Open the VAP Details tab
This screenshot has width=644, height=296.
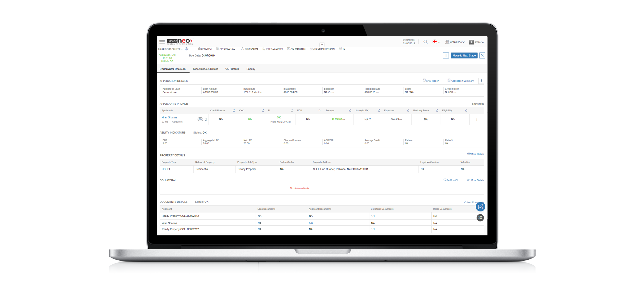point(232,69)
